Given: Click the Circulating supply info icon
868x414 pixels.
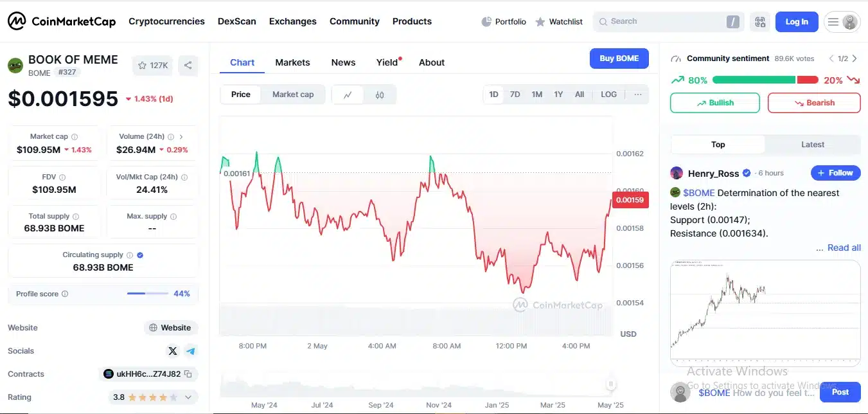Looking at the screenshot, I should point(130,255).
